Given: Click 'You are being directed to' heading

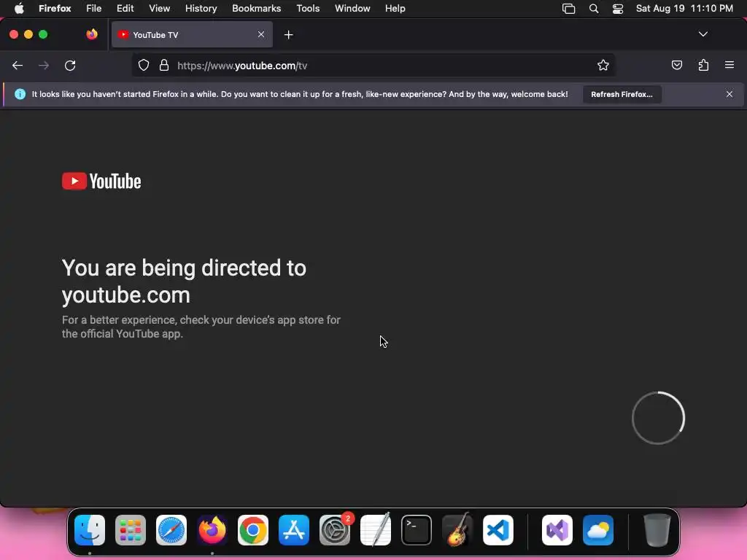Looking at the screenshot, I should tap(184, 281).
